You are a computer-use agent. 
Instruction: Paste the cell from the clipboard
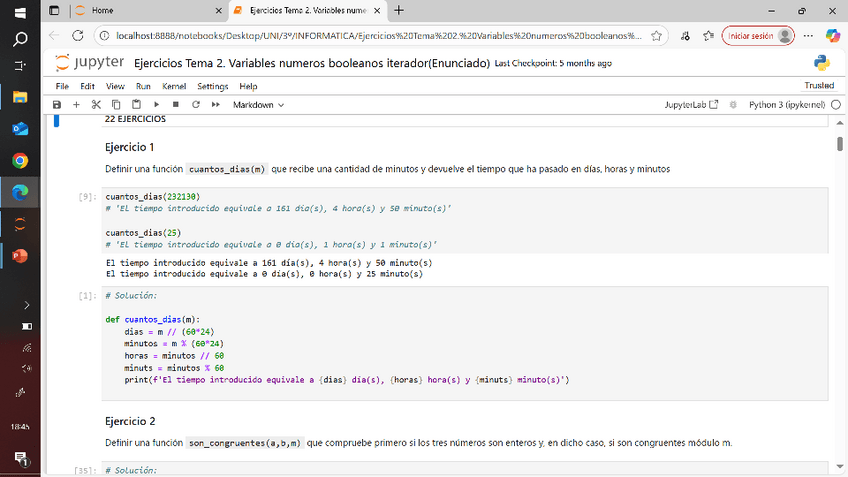click(135, 104)
